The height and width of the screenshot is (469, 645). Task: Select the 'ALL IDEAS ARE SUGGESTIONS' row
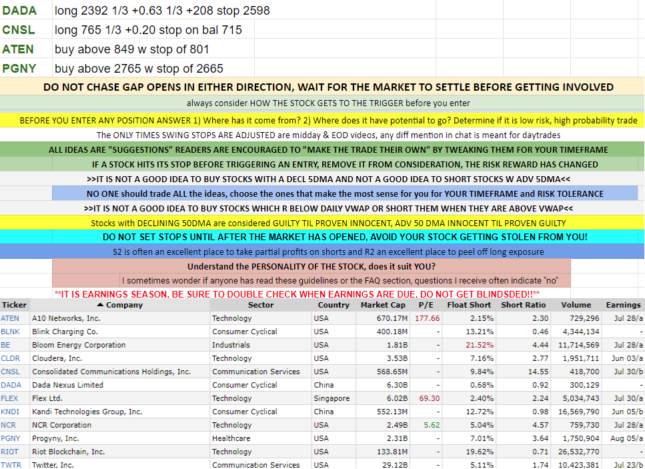coord(322,149)
